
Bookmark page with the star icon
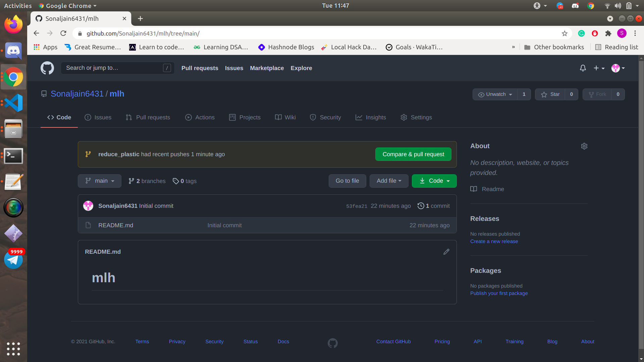pyautogui.click(x=565, y=34)
